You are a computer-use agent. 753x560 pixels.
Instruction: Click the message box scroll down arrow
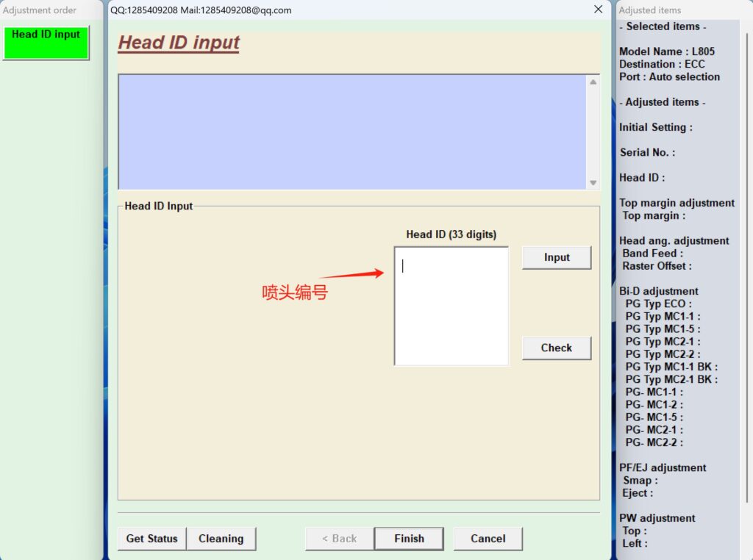(x=593, y=183)
